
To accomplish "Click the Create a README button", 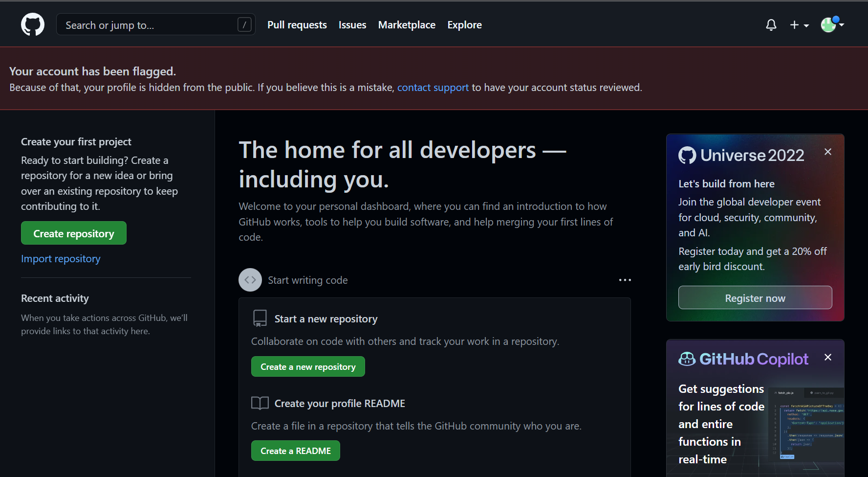I will 296,451.
